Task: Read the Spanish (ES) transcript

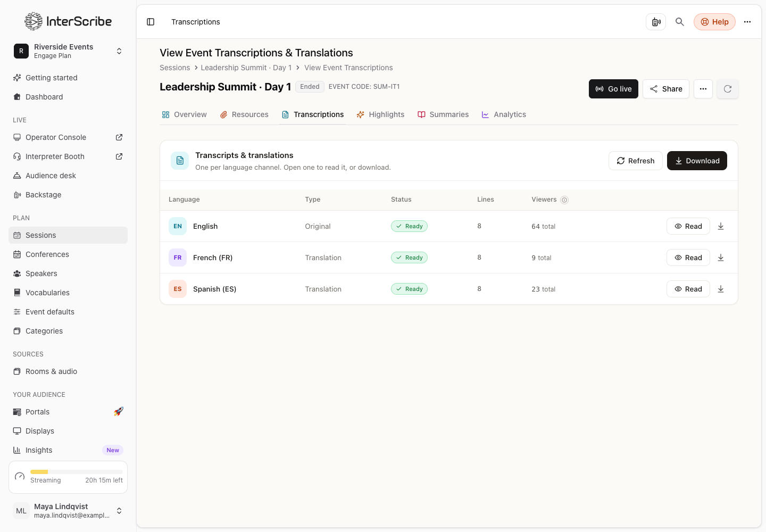Action: click(x=688, y=289)
